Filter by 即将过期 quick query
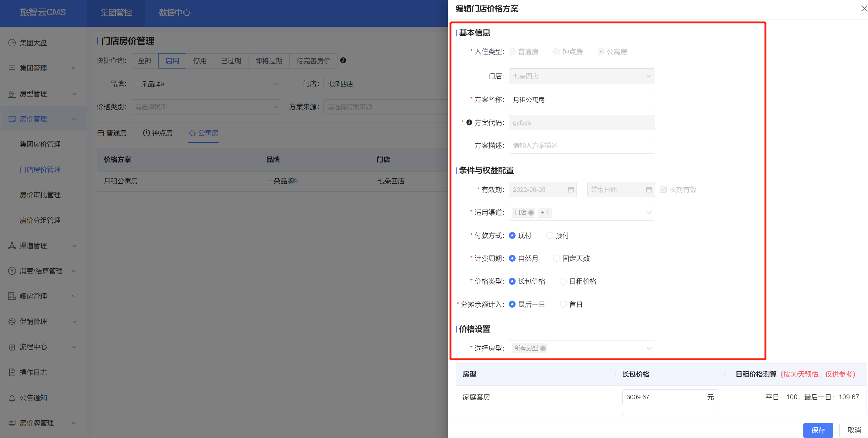This screenshot has width=868, height=438. pos(269,61)
